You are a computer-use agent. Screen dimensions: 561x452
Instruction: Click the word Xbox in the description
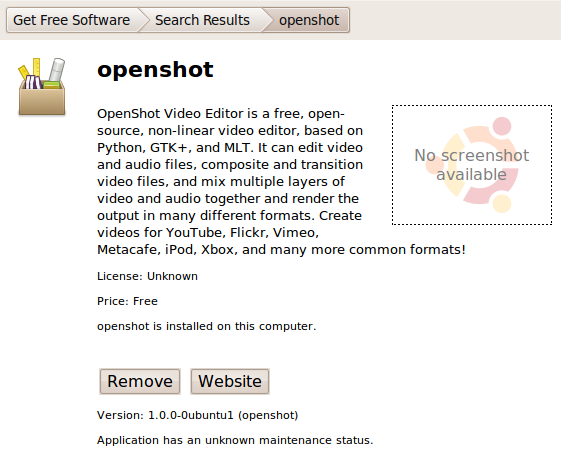coord(219,249)
